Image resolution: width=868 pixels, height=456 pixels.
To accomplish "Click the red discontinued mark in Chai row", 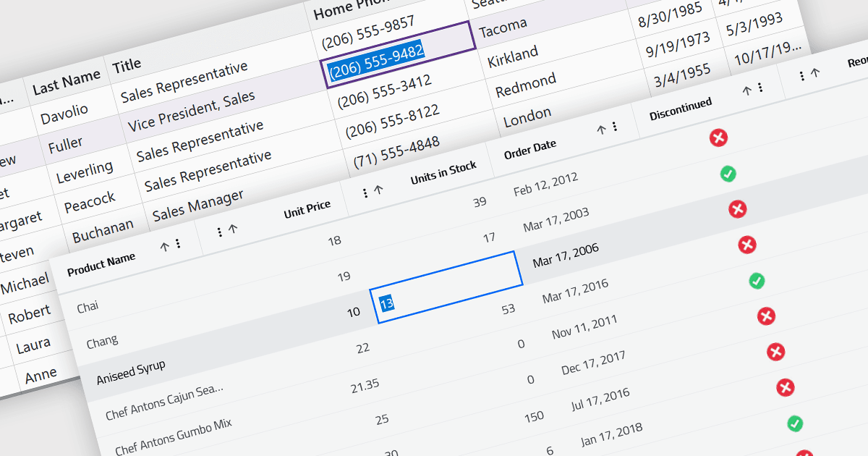I will pyautogui.click(x=718, y=138).
